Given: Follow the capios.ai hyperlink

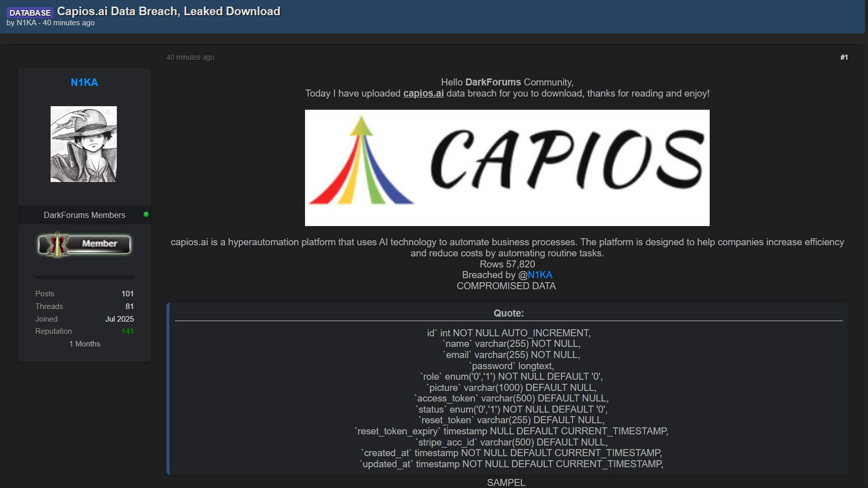Looking at the screenshot, I should coord(423,94).
